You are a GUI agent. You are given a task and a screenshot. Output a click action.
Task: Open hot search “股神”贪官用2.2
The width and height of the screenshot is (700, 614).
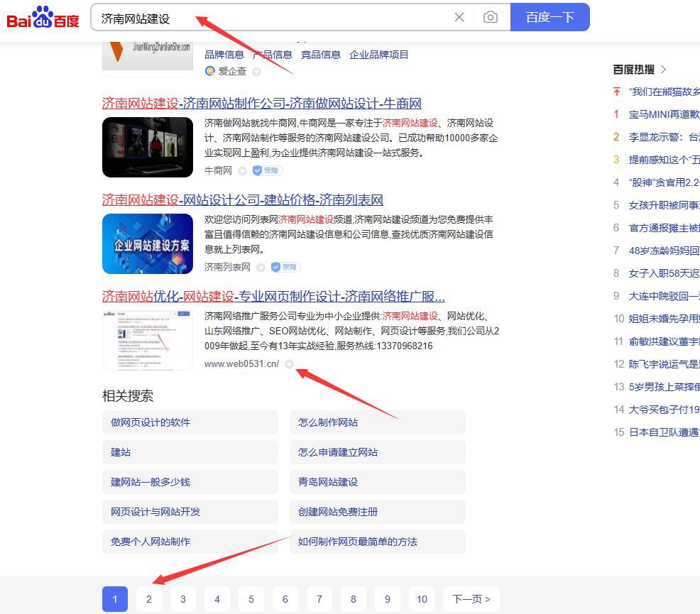click(665, 182)
